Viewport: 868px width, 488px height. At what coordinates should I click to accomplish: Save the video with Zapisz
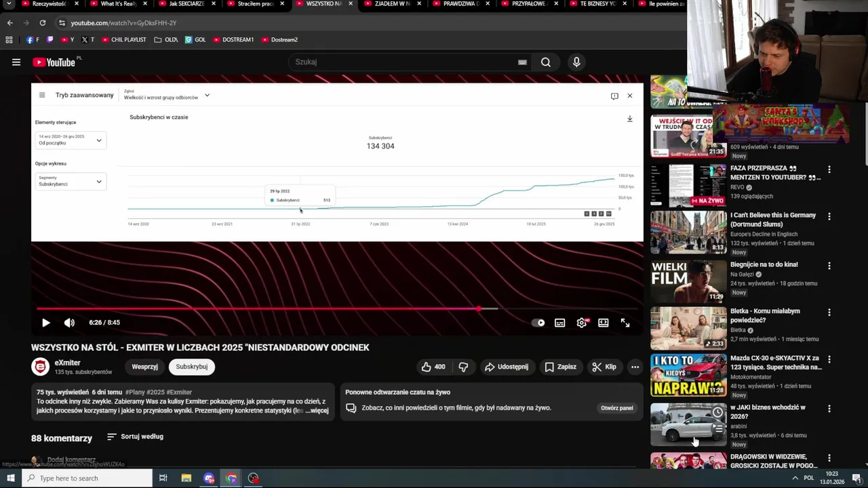560,367
